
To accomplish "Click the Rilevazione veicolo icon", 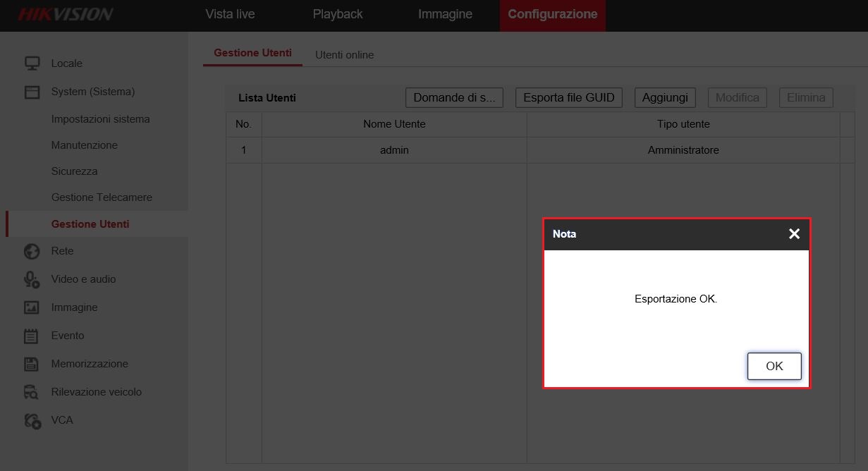I will (32, 392).
